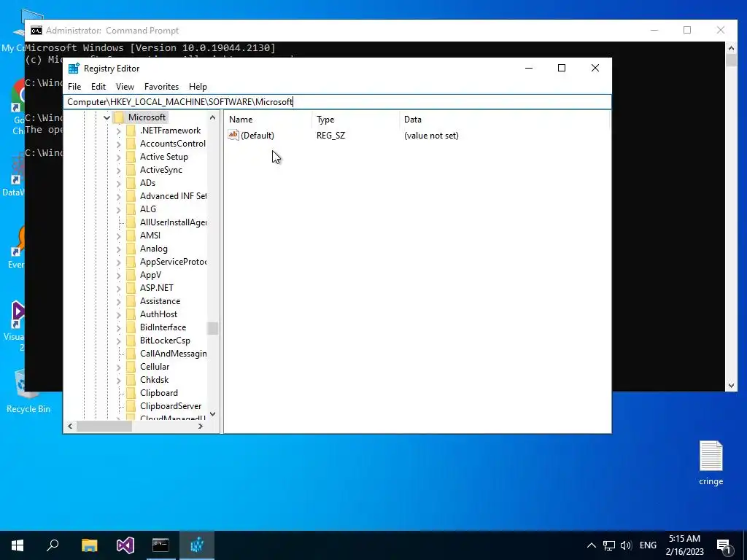Expand the Active Setup key
747x560 pixels.
(x=119, y=157)
